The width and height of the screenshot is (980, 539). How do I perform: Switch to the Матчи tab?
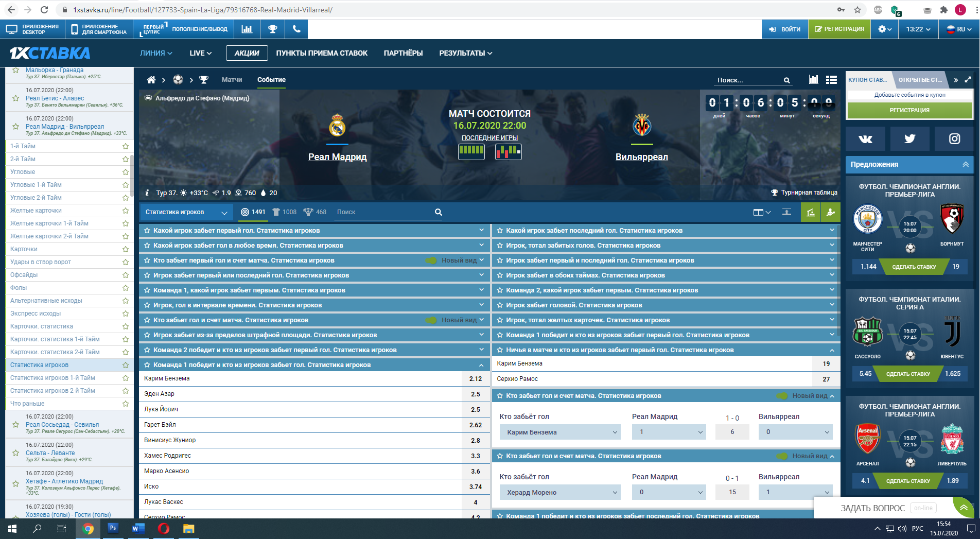(232, 80)
